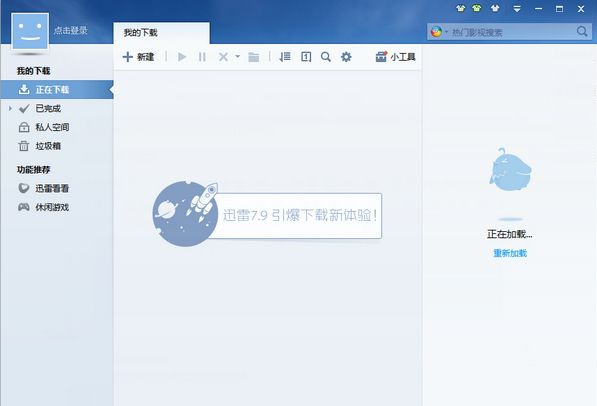
Task: Select 正在下载 in the sidebar
Action: (x=57, y=90)
